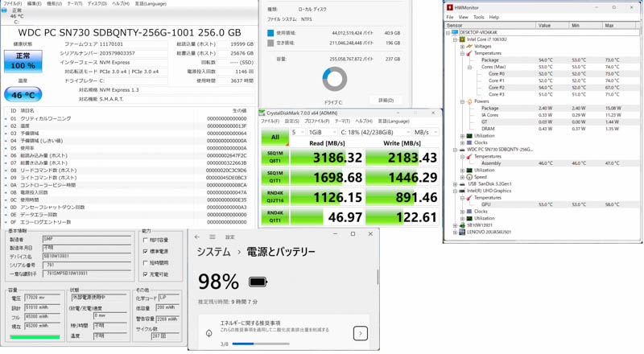Expand the USB SanDisk 3.2Gen1 node
644x354 pixels.
point(455,184)
